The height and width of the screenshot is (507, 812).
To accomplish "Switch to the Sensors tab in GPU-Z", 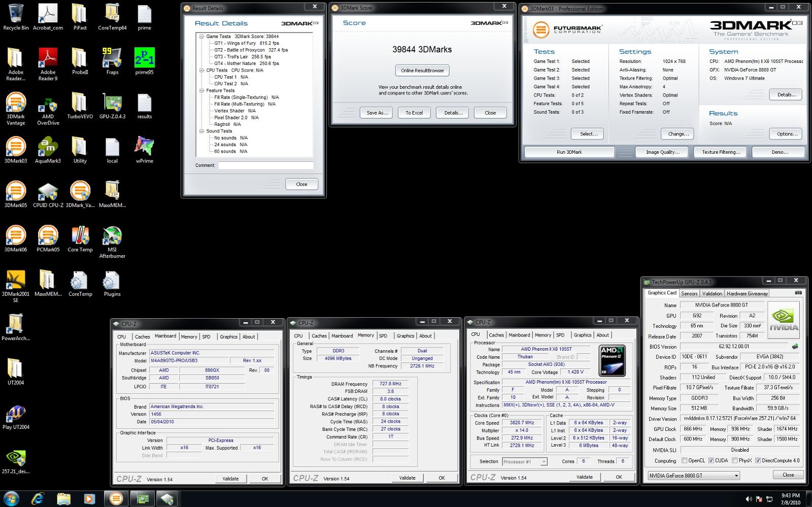I will pos(689,293).
